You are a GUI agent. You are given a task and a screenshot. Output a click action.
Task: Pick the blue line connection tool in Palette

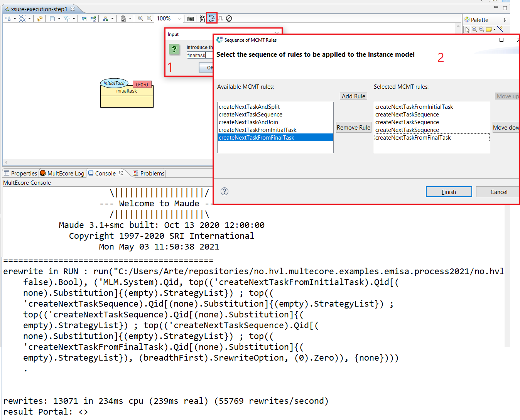(x=500, y=29)
